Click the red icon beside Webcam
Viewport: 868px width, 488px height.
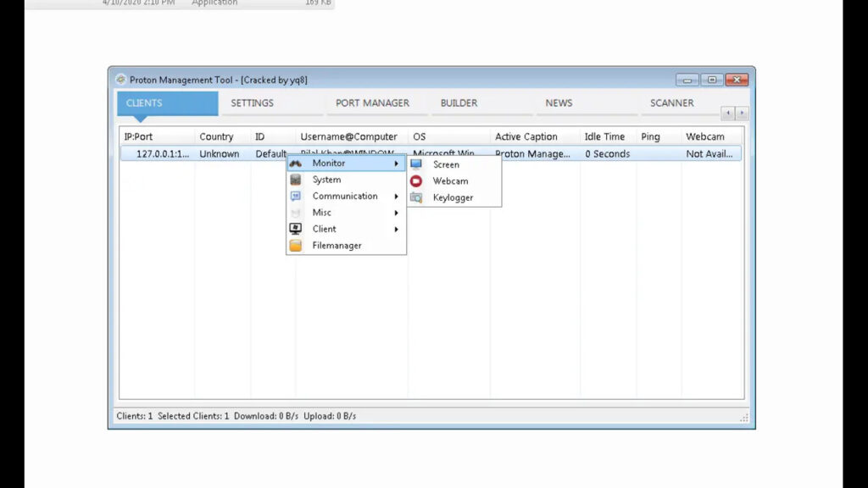click(416, 181)
